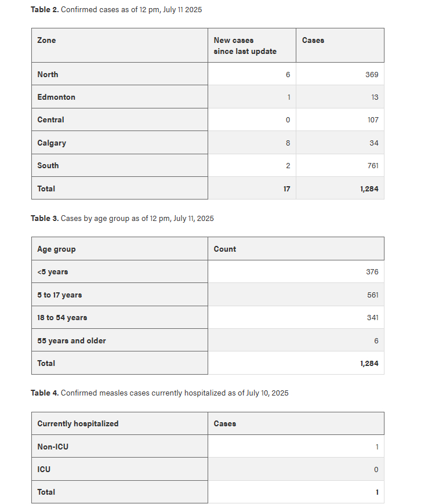This screenshot has width=439, height=504.
Task: Click the "Age group" column header
Action: (x=56, y=249)
